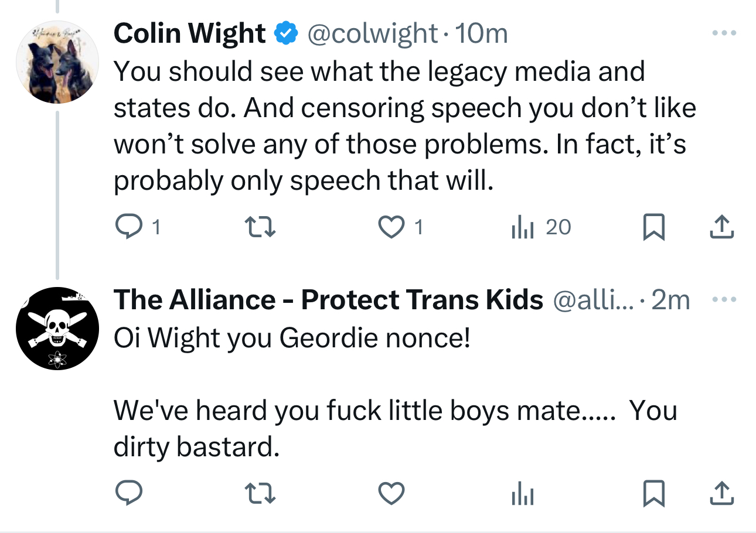Screen dimensions: 756x533
Task: Bookmark The Alliance's tweet
Action: [653, 495]
